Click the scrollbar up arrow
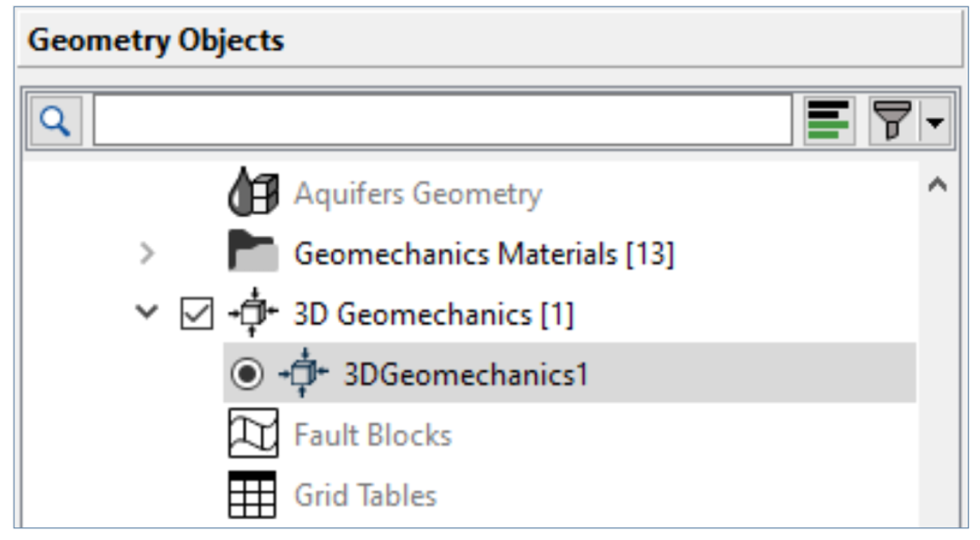 pyautogui.click(x=939, y=185)
